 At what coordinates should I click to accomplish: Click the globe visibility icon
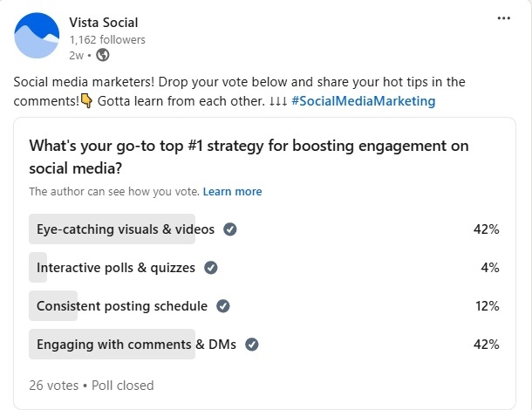(x=102, y=55)
